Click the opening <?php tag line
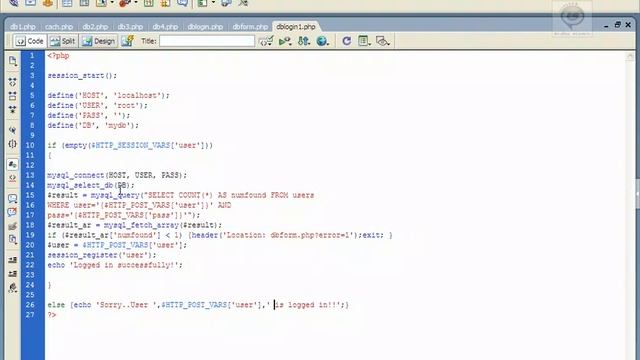This screenshot has height=360, width=640. [x=58, y=56]
